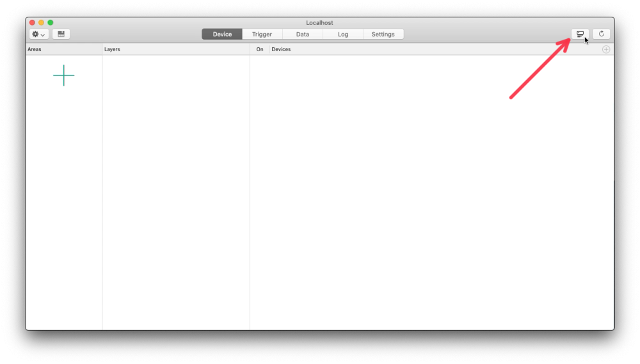
Task: Open the gear actions dropdown menu
Action: 39,35
